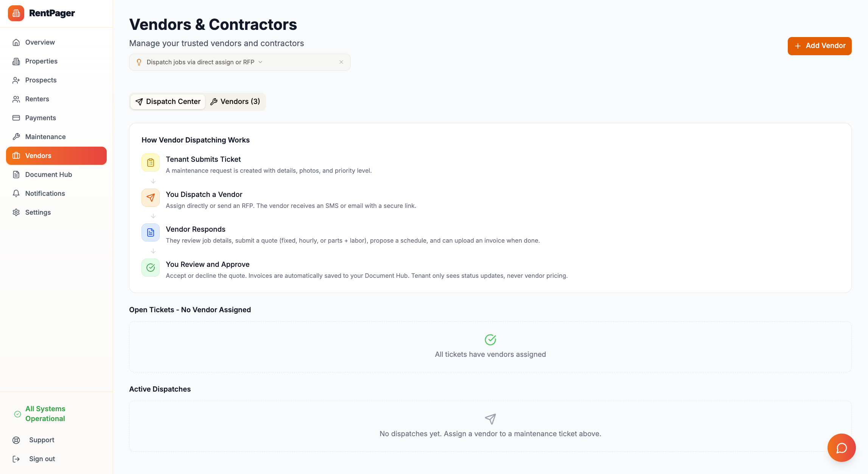Click the RentPager logo icon

pos(16,13)
